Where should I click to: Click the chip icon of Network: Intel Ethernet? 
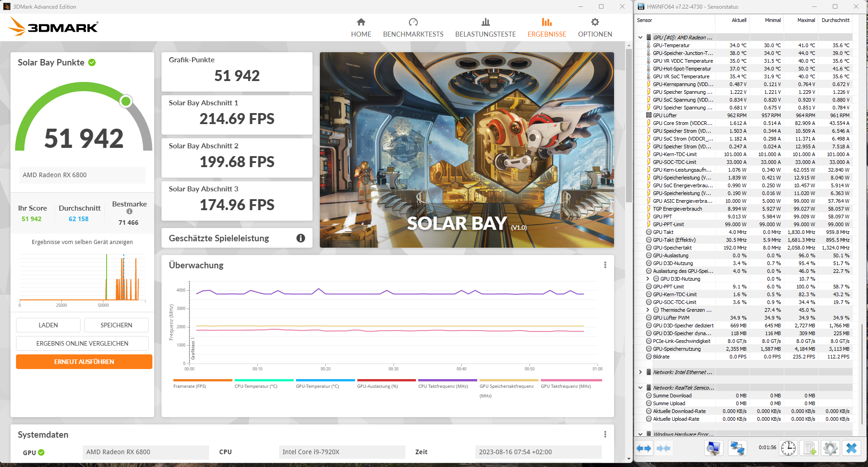[x=648, y=372]
